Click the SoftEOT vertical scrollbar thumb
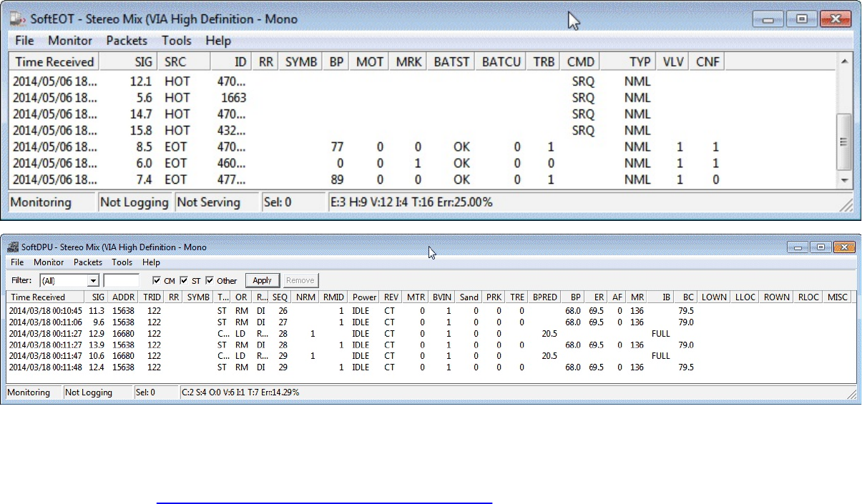Image resolution: width=862 pixels, height=504 pixels. click(845, 142)
